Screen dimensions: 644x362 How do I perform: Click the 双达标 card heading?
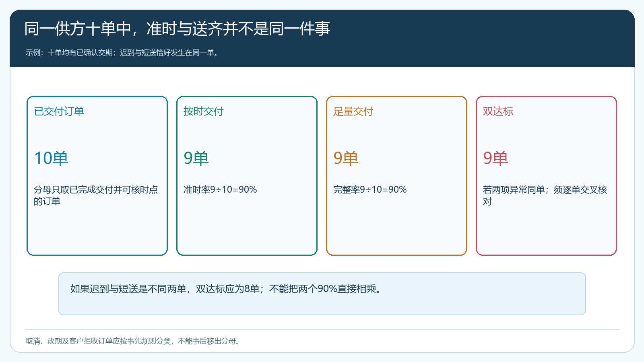pos(498,111)
